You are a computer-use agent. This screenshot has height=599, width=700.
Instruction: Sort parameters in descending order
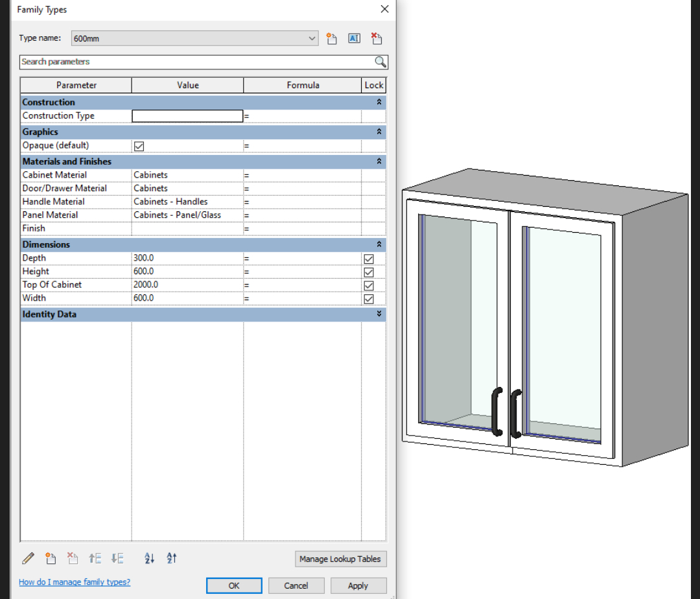pyautogui.click(x=172, y=558)
